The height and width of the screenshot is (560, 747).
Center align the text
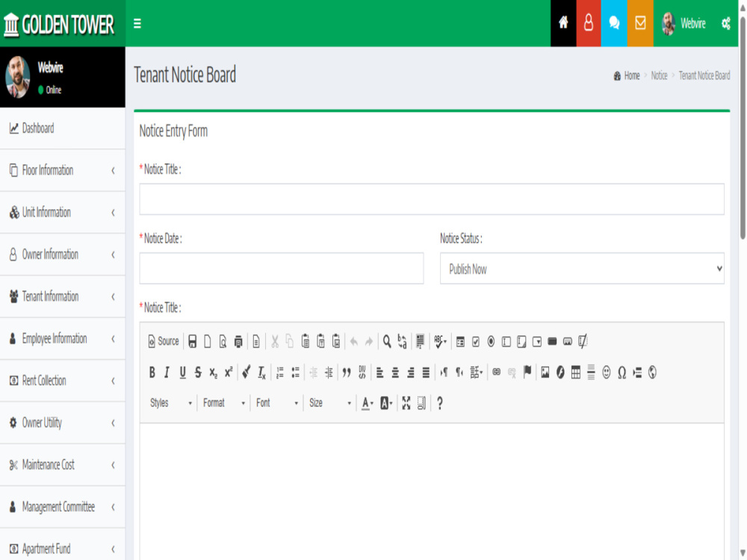pyautogui.click(x=395, y=373)
